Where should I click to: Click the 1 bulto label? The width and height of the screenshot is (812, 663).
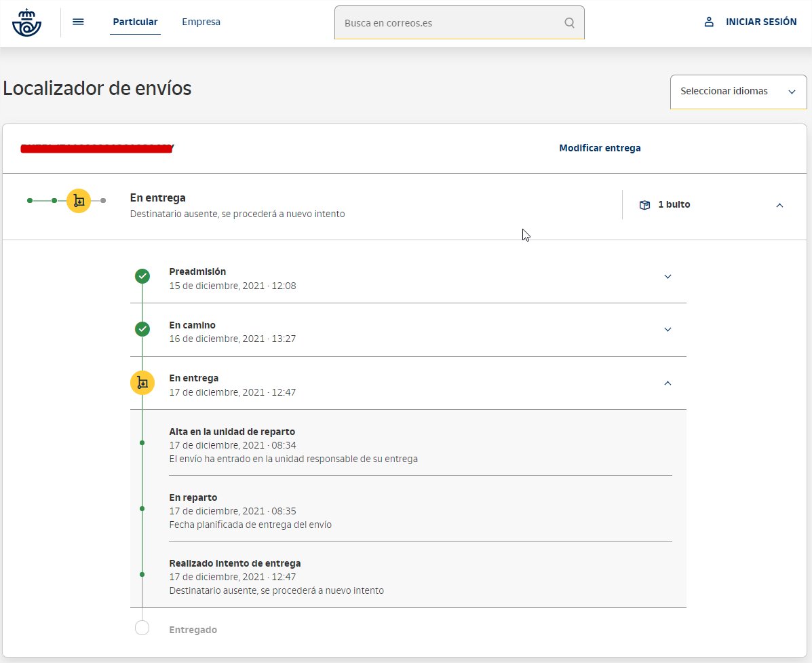pyautogui.click(x=674, y=204)
